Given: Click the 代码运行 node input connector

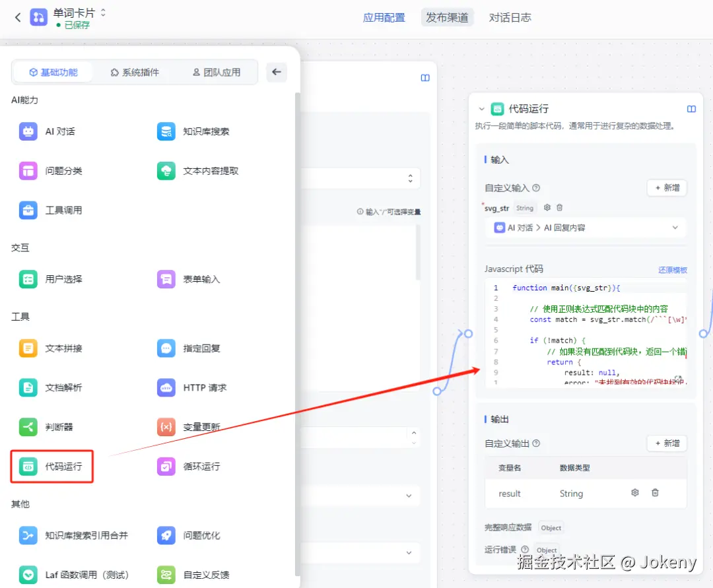Looking at the screenshot, I should [x=468, y=333].
